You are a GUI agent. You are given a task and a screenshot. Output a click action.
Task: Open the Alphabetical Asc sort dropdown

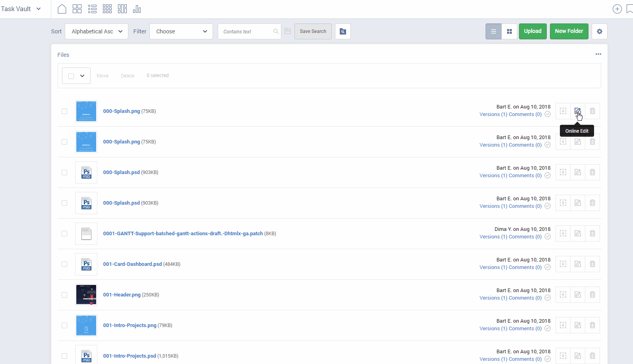97,31
